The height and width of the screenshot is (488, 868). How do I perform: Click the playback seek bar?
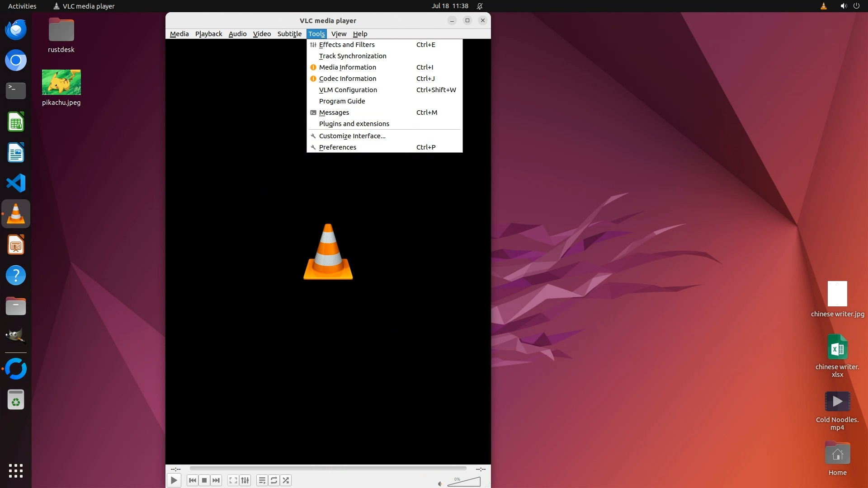[328, 469]
